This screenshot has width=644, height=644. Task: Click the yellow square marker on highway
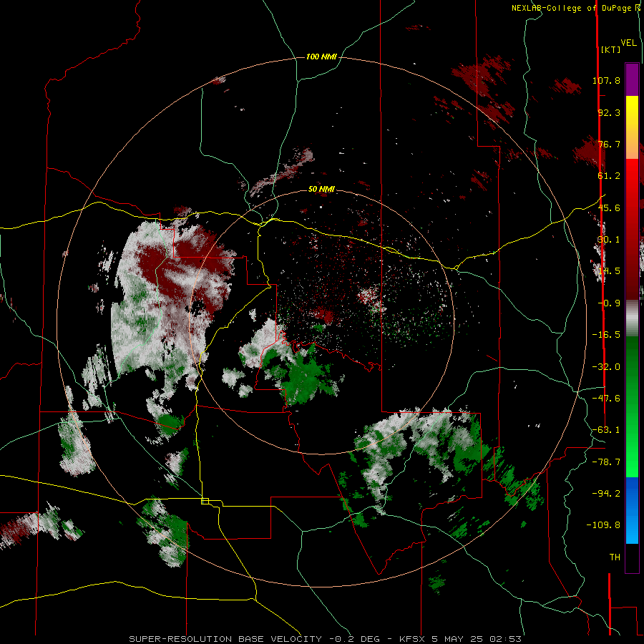[205, 501]
